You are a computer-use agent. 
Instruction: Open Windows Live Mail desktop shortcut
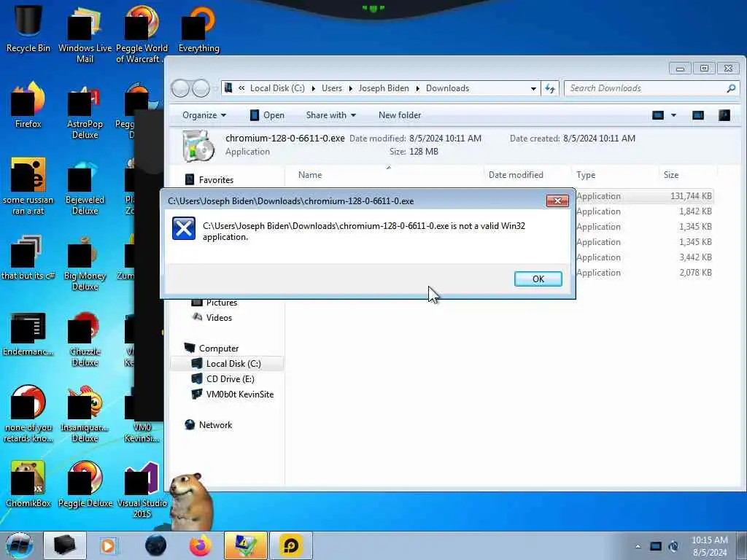(x=85, y=36)
